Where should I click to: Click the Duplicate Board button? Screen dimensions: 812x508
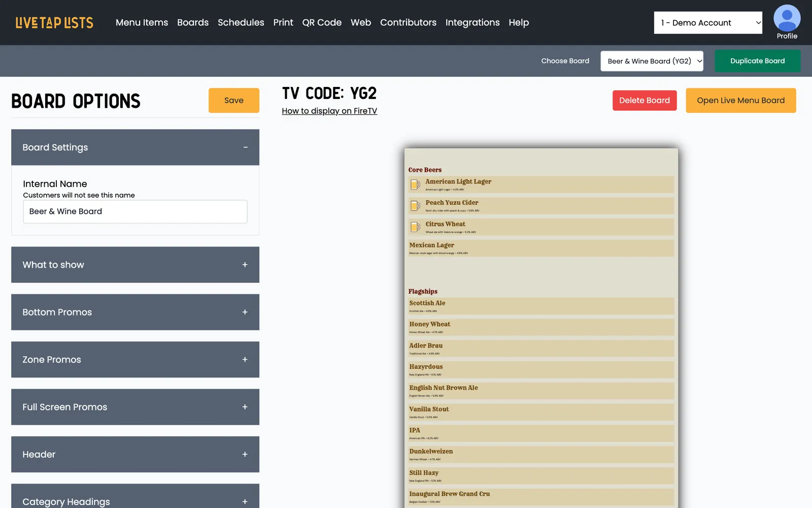coord(757,61)
